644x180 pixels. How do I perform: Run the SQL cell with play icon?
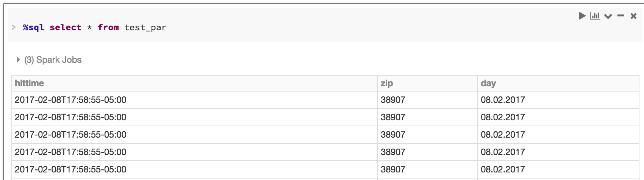(582, 16)
